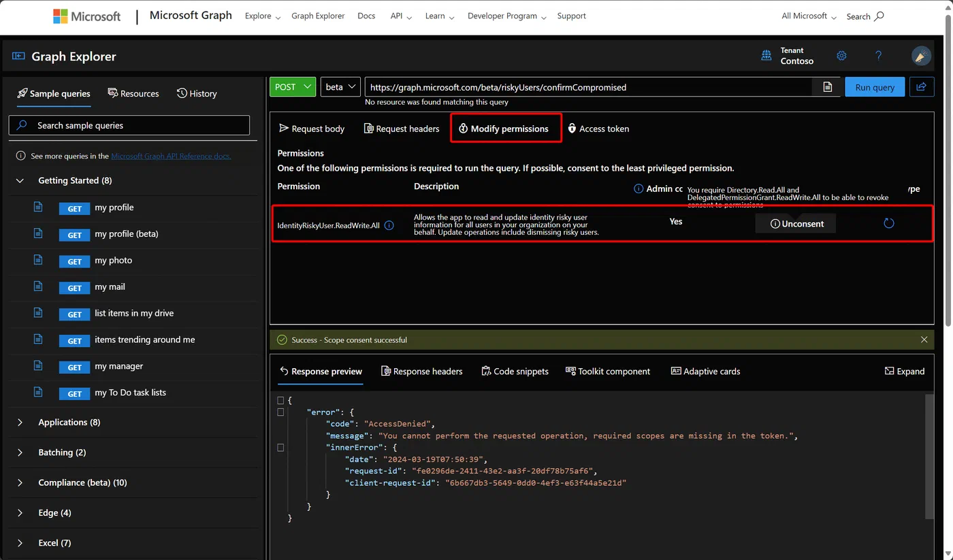Collapse the Getting Started section
953x560 pixels.
pyautogui.click(x=20, y=180)
